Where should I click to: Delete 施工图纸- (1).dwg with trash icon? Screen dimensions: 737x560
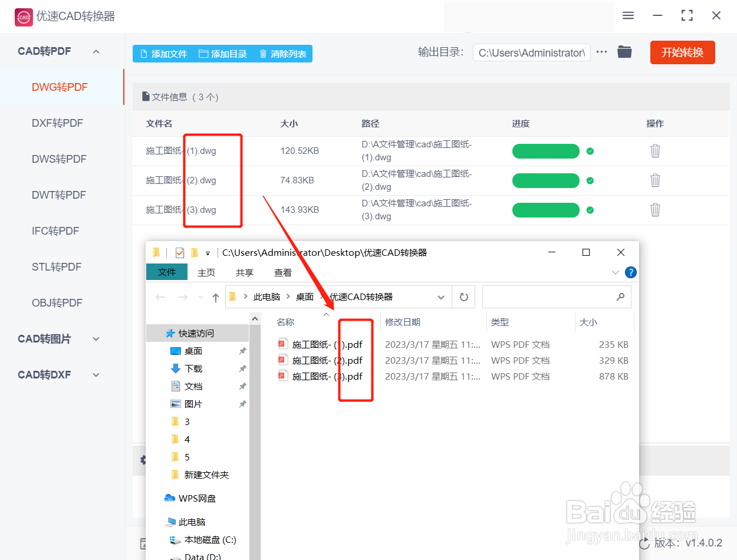(x=655, y=151)
